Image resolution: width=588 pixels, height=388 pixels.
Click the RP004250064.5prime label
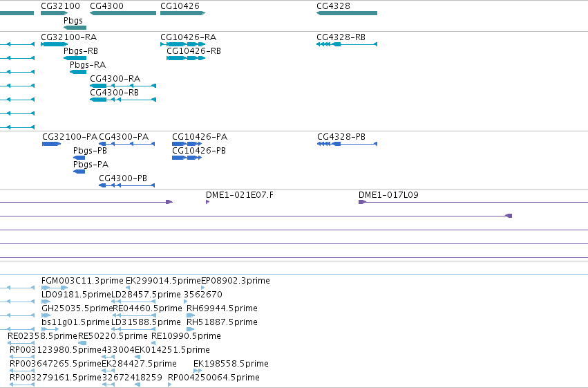[214, 378]
